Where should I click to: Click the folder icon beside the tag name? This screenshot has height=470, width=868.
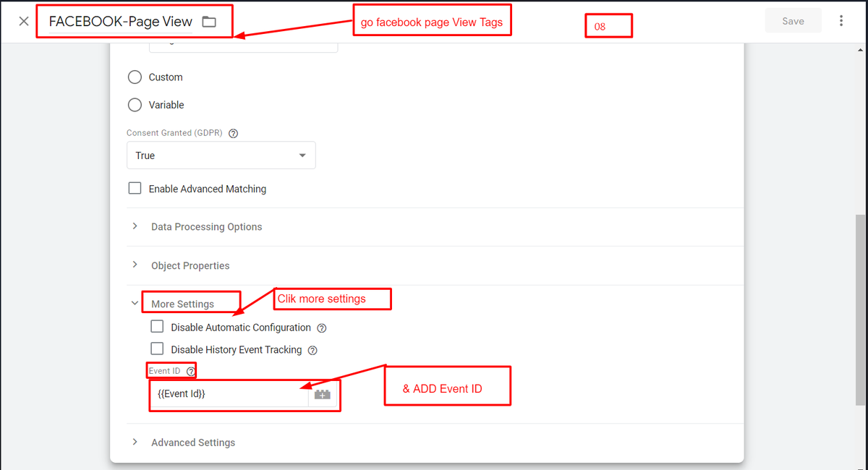(209, 22)
